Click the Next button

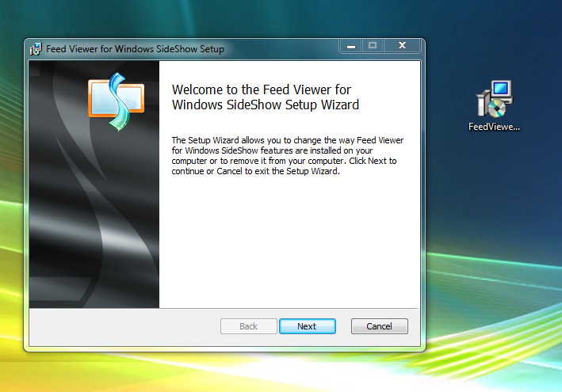308,326
